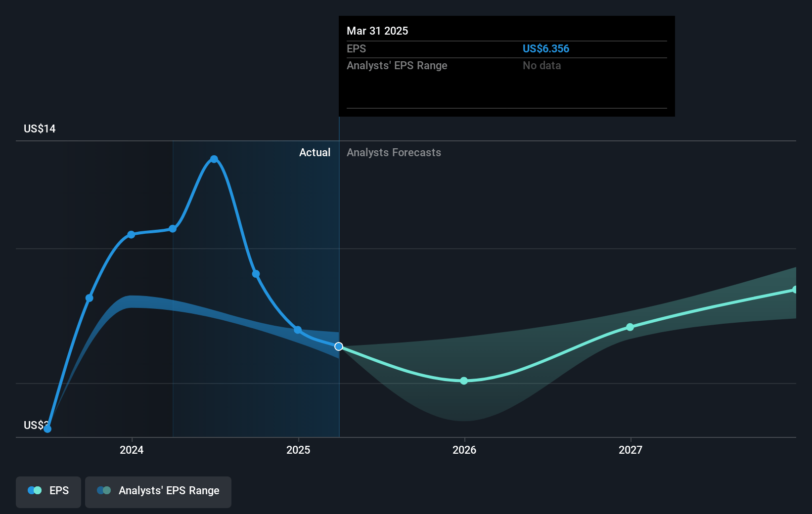Viewport: 812px width, 514px height.
Task: Click the EPS peak data point in mid-2024
Action: click(214, 159)
